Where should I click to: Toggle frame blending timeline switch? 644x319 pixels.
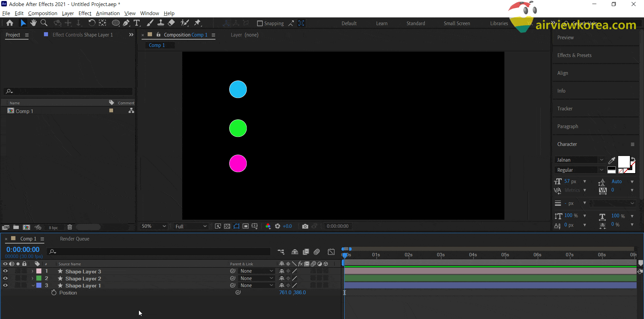click(x=306, y=252)
